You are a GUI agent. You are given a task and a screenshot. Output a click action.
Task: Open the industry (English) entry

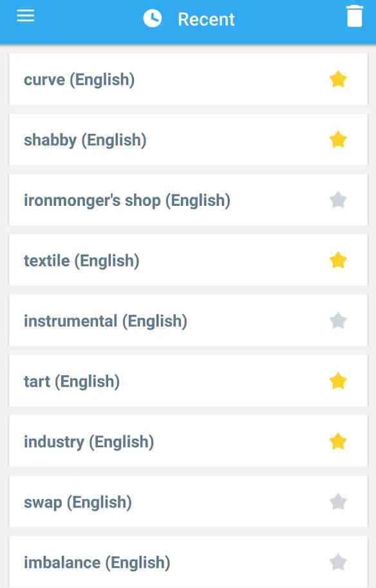(188, 441)
